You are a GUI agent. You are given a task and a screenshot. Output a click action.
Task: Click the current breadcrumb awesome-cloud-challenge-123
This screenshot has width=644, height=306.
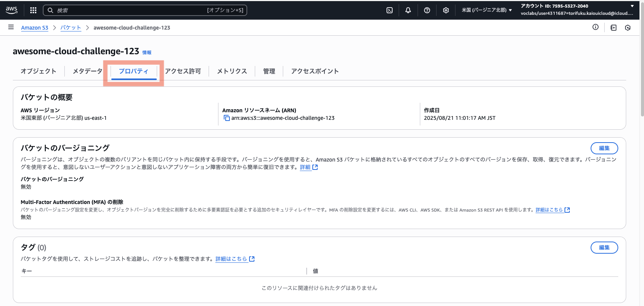click(132, 28)
